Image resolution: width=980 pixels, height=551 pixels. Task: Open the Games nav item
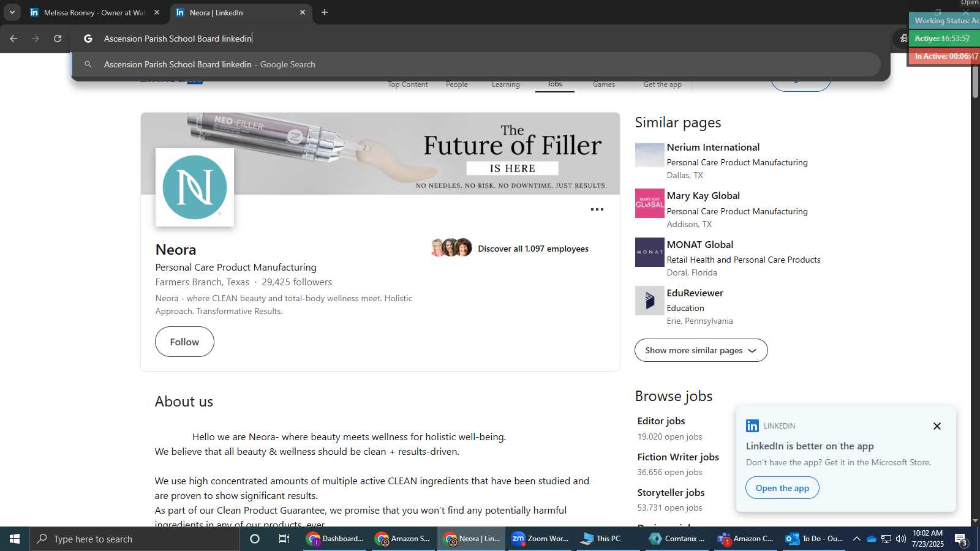604,84
